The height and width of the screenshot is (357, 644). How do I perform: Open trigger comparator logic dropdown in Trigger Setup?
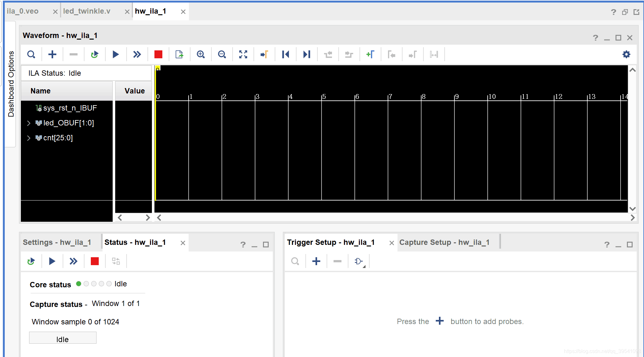(359, 262)
